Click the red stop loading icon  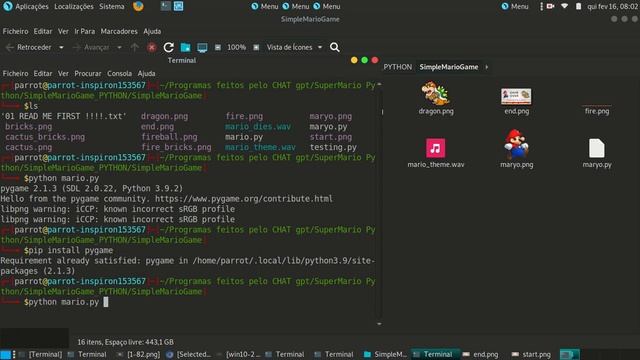[151, 47]
